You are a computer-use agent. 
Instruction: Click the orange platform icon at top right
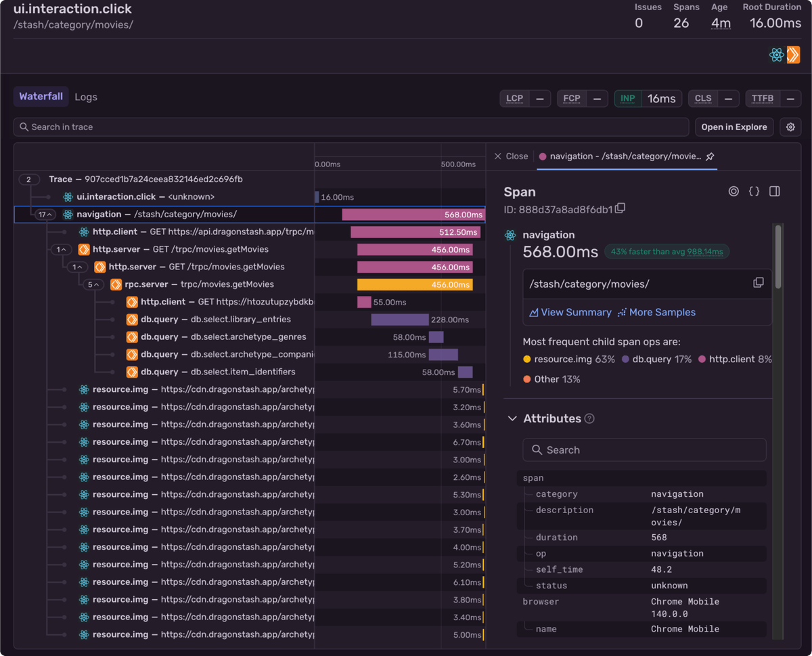click(x=793, y=56)
